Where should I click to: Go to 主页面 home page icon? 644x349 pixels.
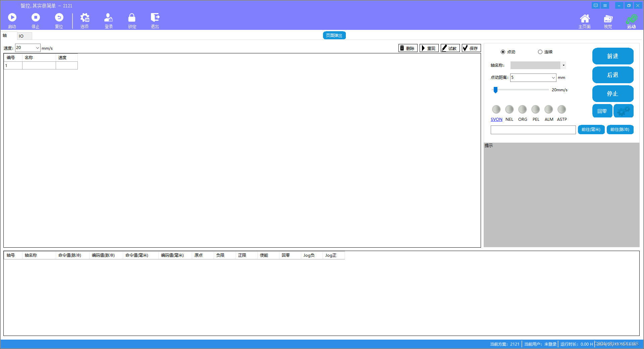coord(585,18)
